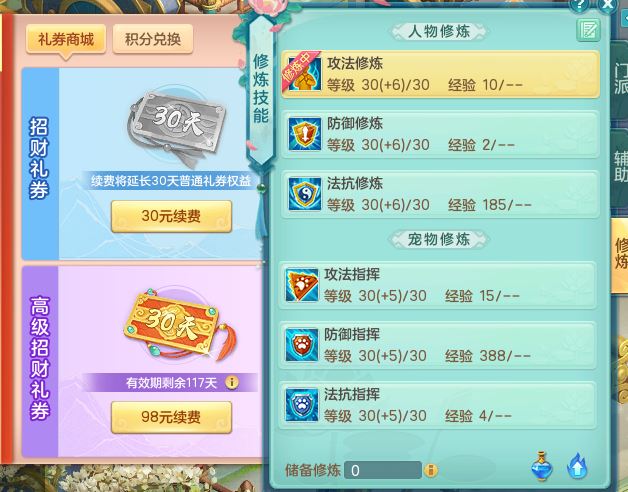Switch to the 积分兑换 tab

click(x=153, y=39)
